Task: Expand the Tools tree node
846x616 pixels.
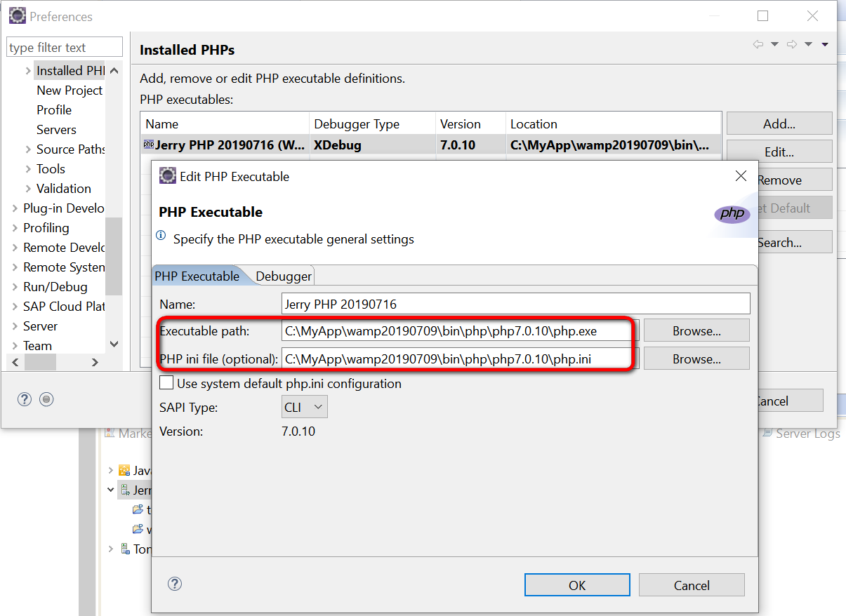Action: click(28, 169)
